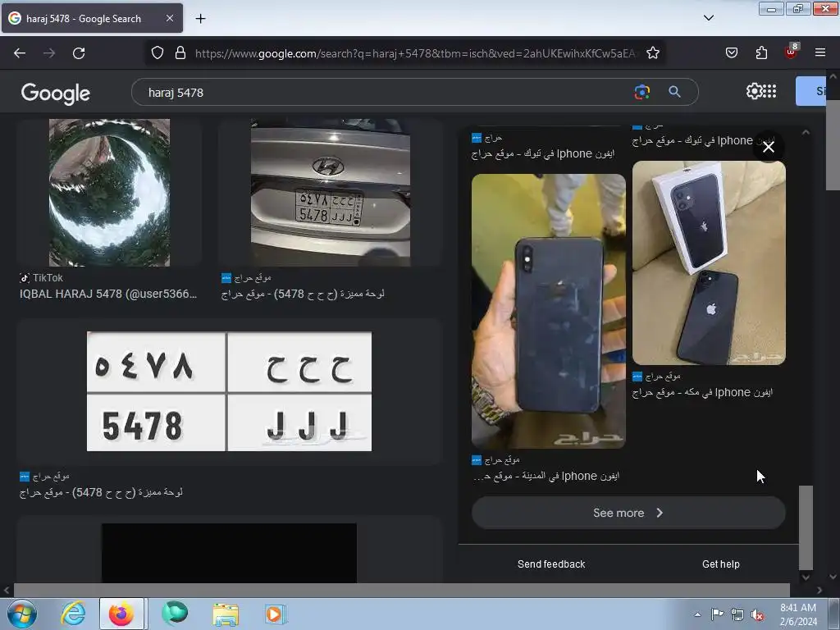Select the haraj 5478 - Google Search tab
Image resolution: width=840 pixels, height=630 pixels.
[x=92, y=18]
